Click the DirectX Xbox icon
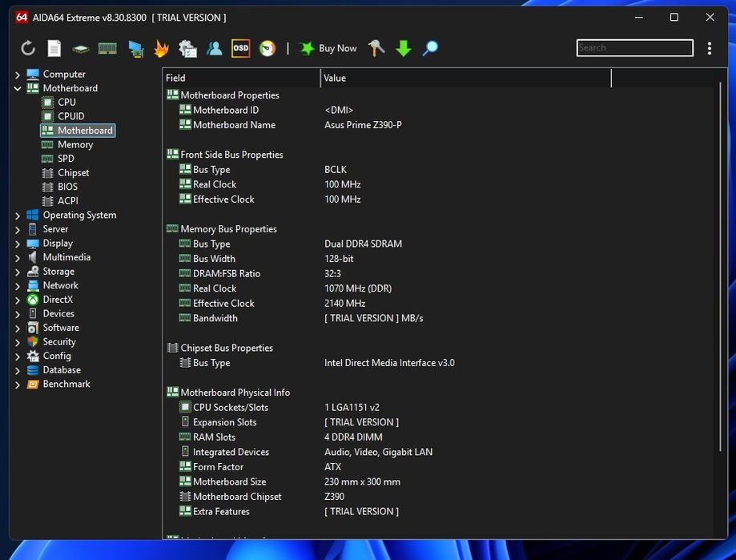 (x=33, y=300)
